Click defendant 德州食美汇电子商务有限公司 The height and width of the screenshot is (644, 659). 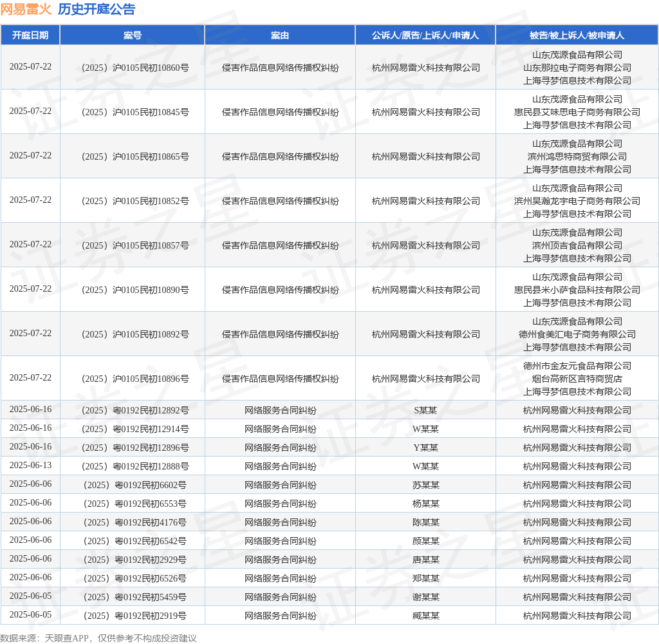(577, 334)
